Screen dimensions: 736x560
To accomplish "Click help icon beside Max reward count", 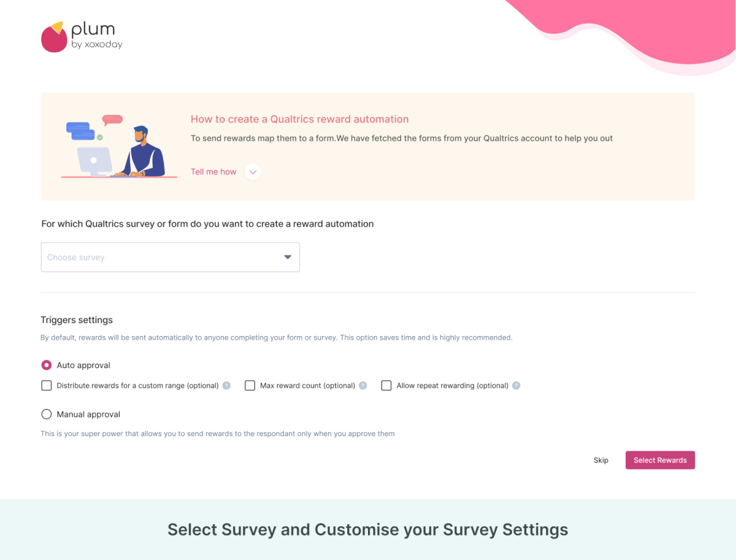I will [363, 386].
